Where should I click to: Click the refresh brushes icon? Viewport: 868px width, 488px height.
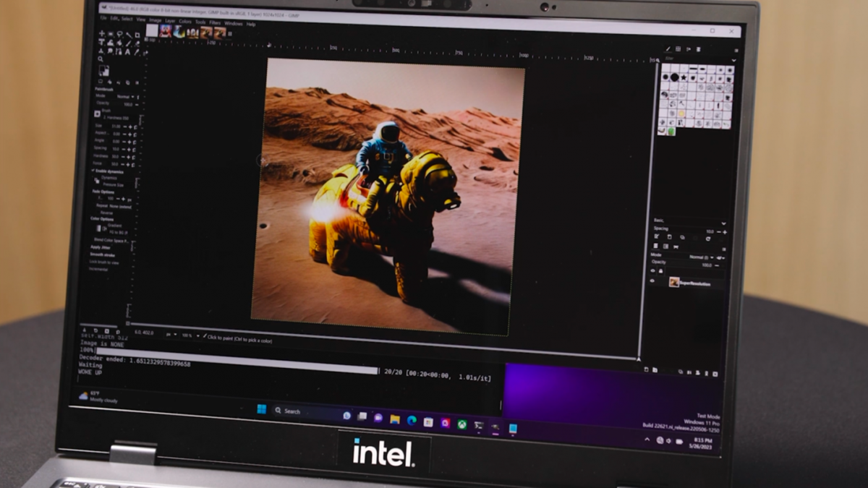[x=708, y=239]
